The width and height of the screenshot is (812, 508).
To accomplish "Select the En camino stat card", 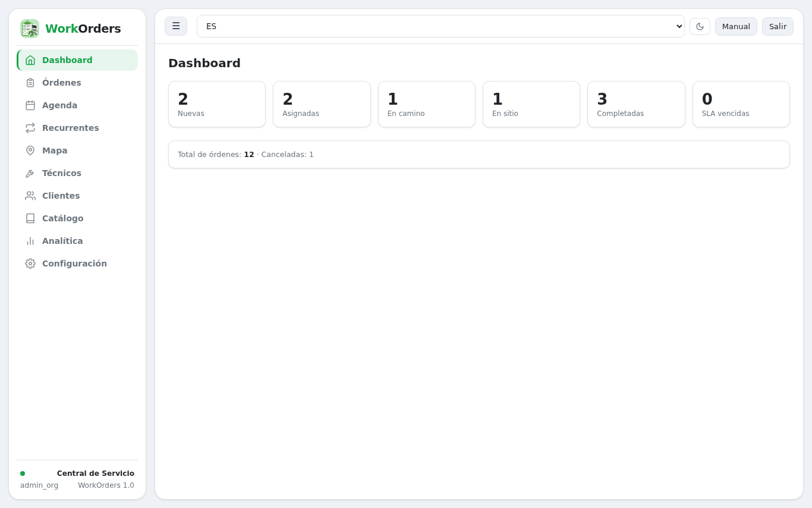I will tap(427, 104).
